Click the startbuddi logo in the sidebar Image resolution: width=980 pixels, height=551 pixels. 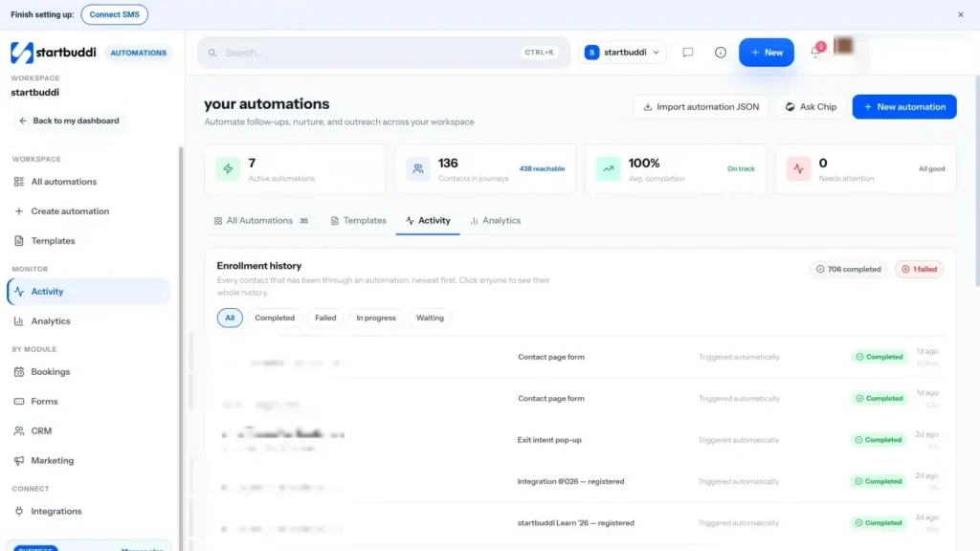(54, 53)
